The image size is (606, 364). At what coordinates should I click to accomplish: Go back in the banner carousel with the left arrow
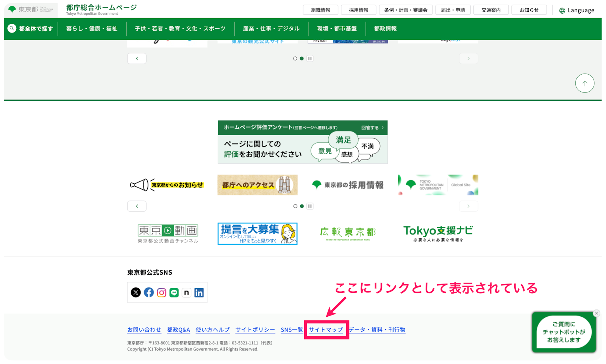pos(137,206)
